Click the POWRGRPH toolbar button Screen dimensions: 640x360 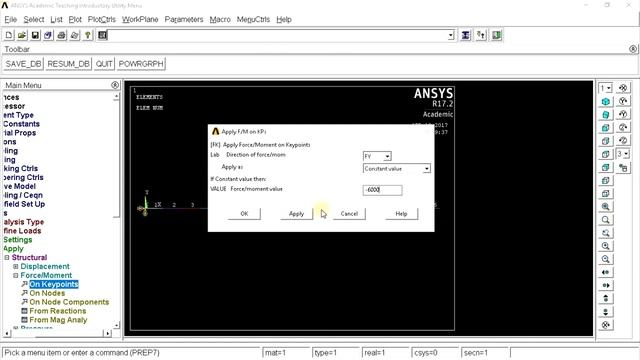(141, 64)
